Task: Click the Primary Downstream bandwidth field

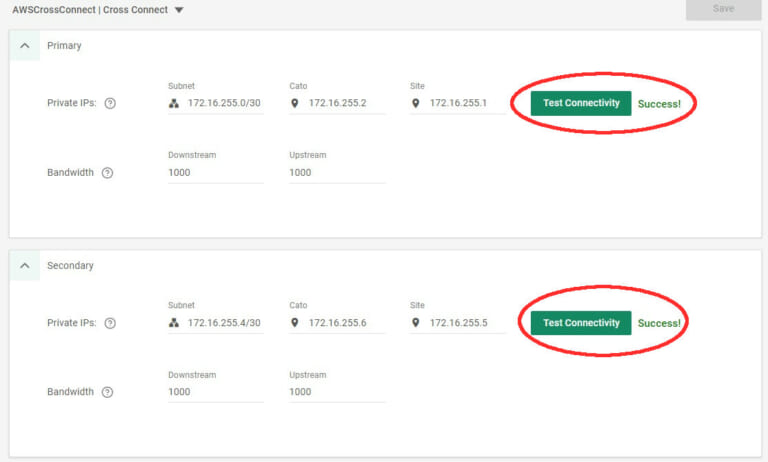Action: [x=215, y=173]
